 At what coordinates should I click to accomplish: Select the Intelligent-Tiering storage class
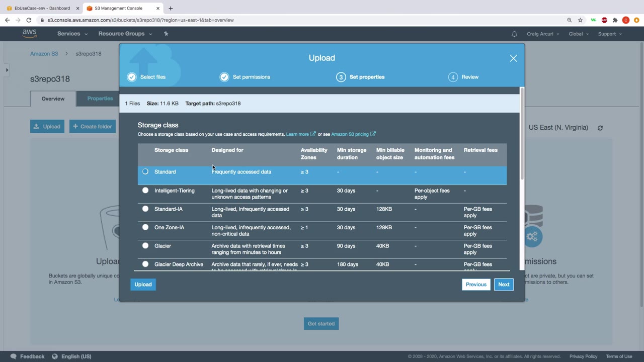[x=145, y=191]
